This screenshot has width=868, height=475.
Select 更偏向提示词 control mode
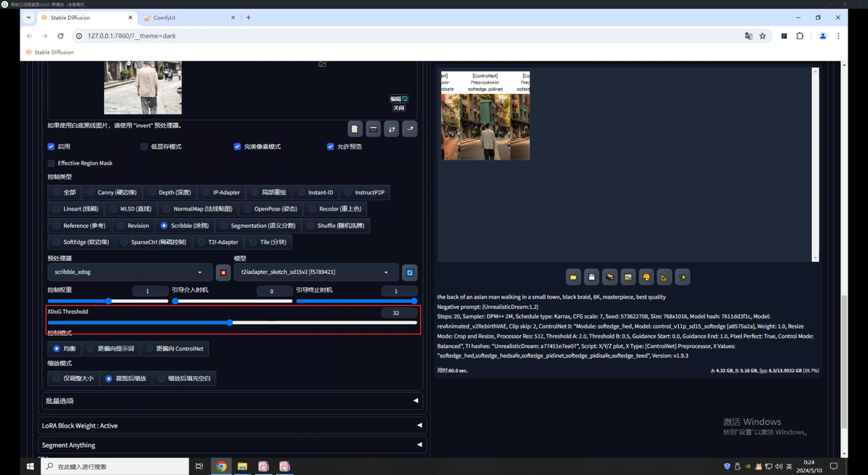111,349
